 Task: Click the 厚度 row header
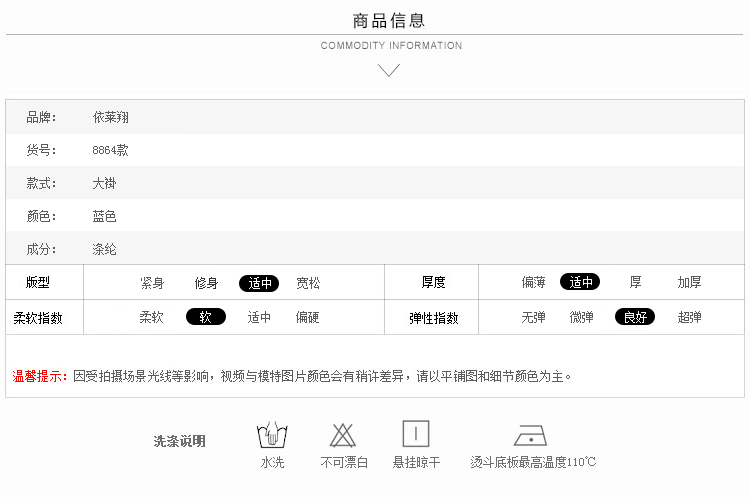click(433, 282)
